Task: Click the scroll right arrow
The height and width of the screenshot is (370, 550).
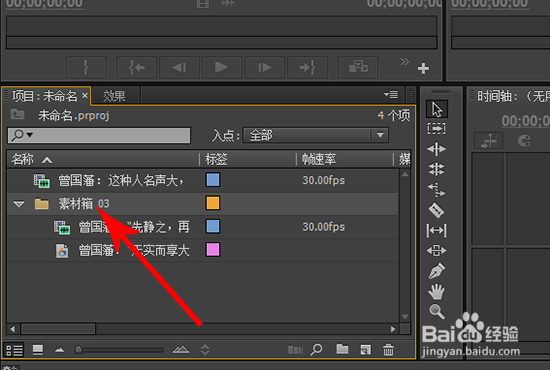Action: point(393,329)
